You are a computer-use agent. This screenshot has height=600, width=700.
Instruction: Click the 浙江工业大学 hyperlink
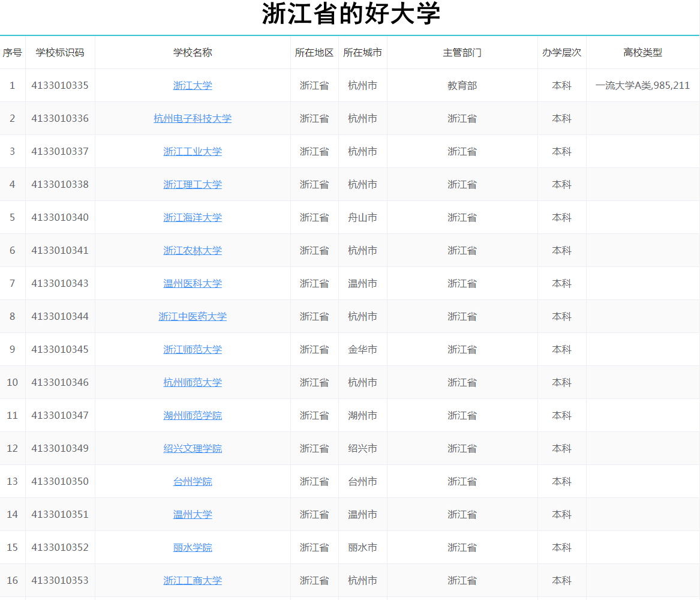(x=192, y=151)
